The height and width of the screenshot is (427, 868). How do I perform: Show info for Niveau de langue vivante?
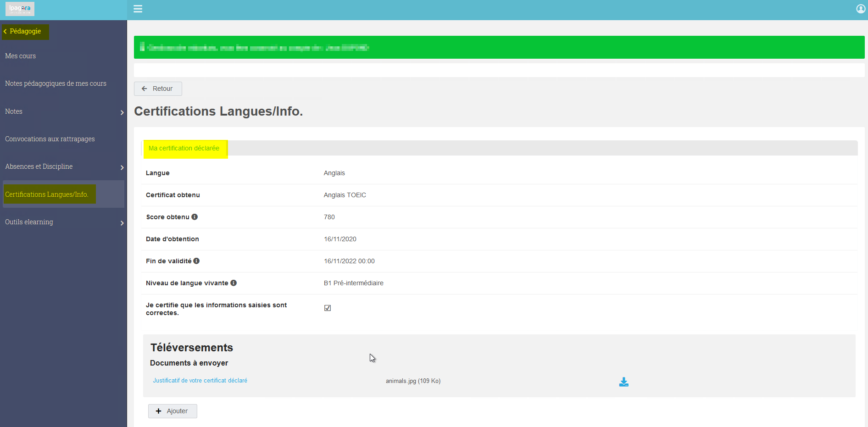(234, 283)
